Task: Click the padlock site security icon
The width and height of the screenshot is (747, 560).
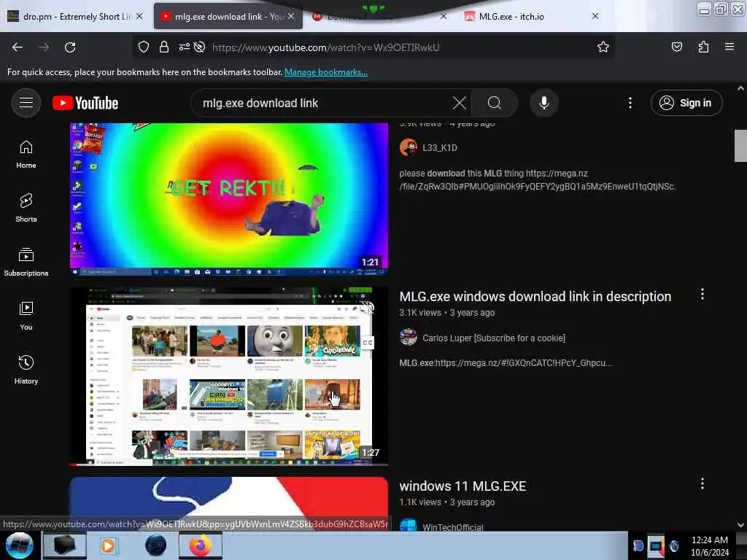Action: pyautogui.click(x=164, y=47)
